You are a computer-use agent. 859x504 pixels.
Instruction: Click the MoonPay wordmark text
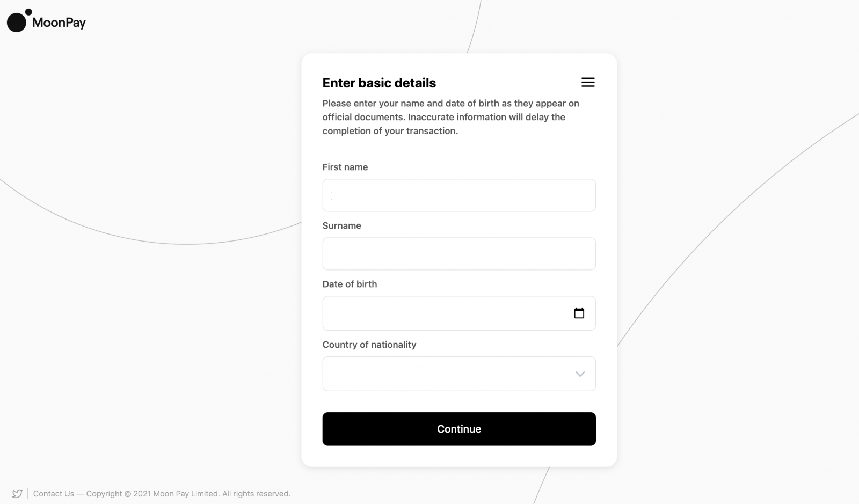pos(58,22)
